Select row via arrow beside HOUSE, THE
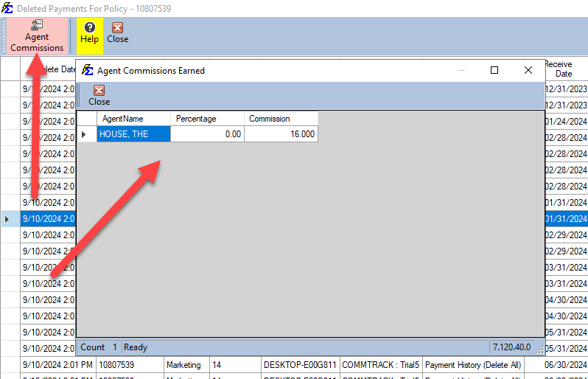This screenshot has height=379, width=588. coord(84,134)
